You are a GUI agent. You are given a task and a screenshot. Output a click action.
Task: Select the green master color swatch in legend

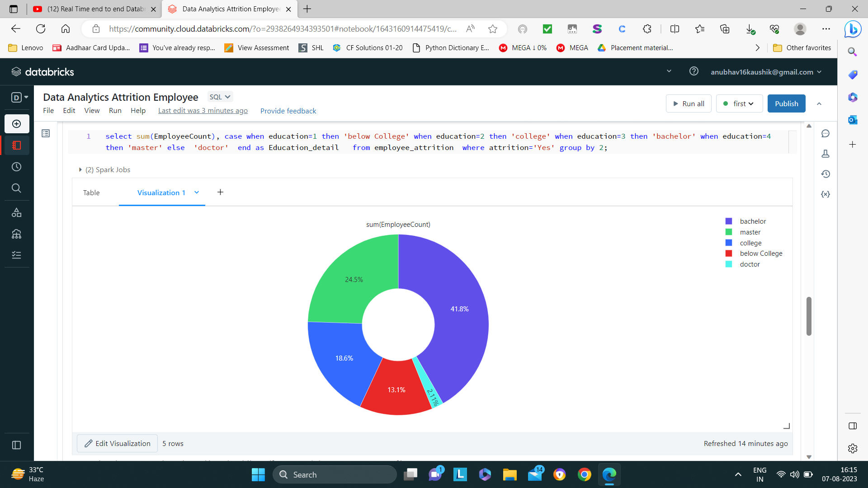729,232
